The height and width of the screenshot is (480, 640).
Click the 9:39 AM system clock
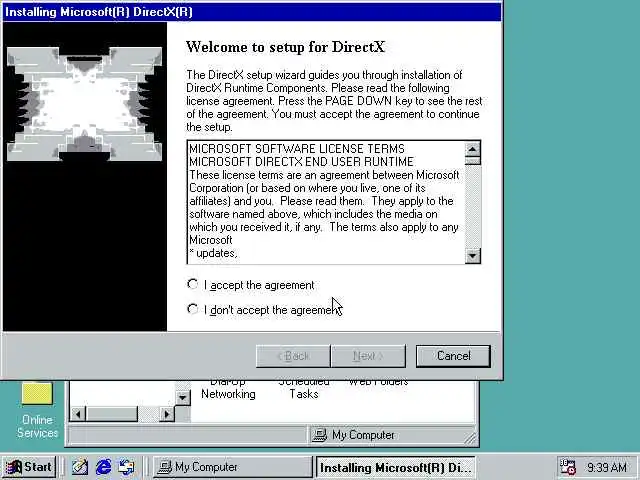[x=607, y=467]
